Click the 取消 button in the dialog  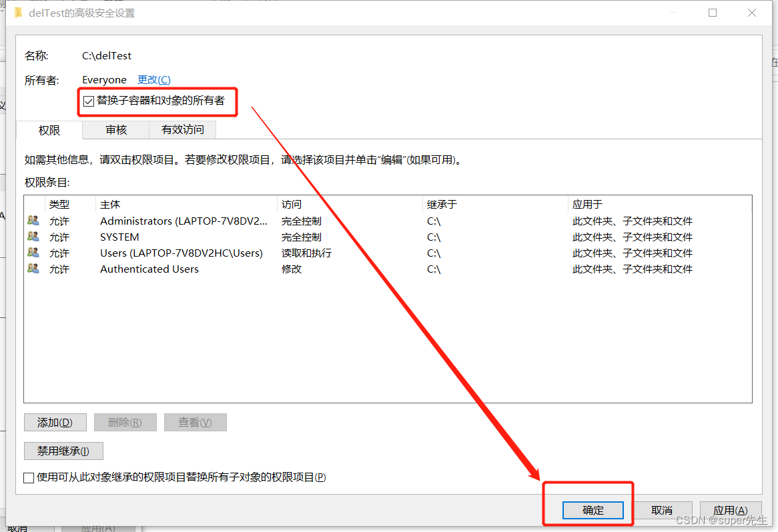[x=662, y=510]
